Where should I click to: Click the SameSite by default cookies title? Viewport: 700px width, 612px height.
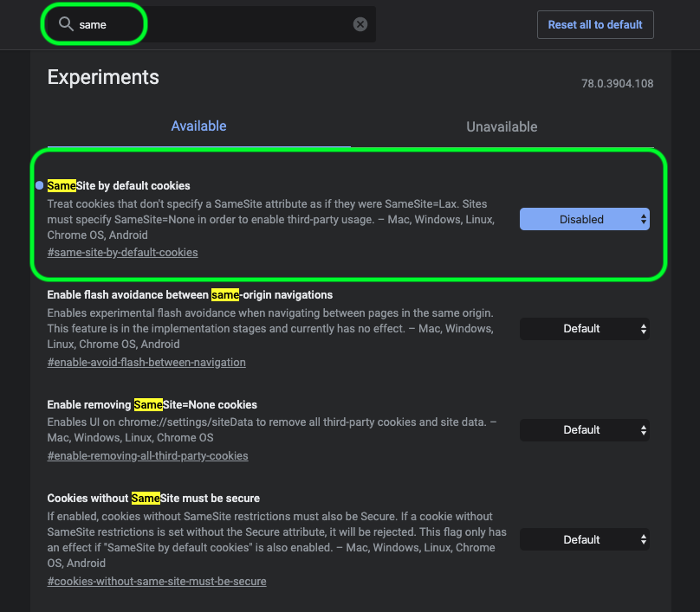pos(119,186)
